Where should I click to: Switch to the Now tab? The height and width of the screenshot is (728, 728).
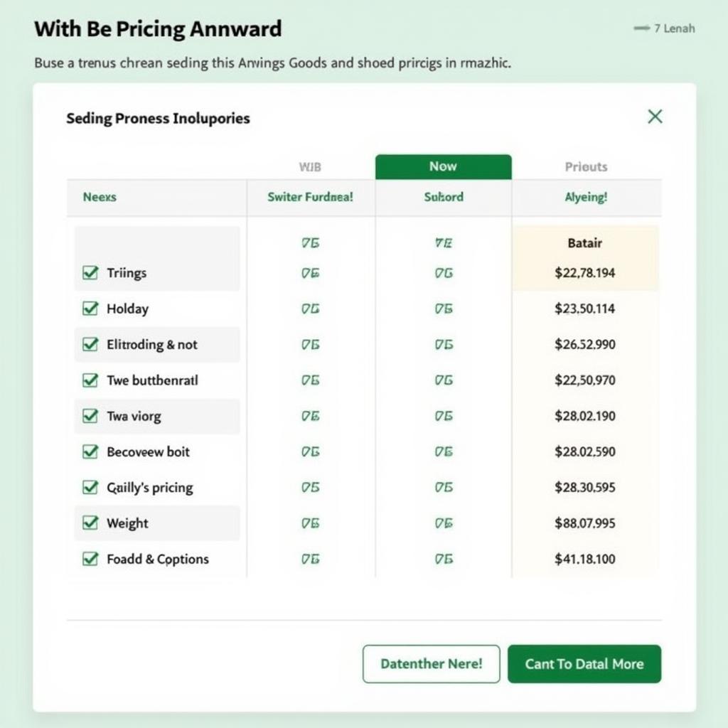[443, 166]
